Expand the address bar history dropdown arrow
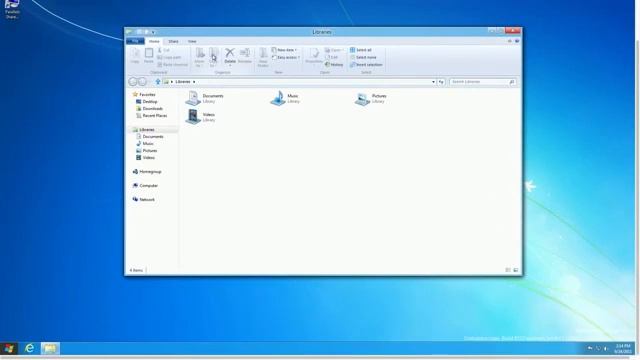This screenshot has height=360, width=640. [x=433, y=82]
